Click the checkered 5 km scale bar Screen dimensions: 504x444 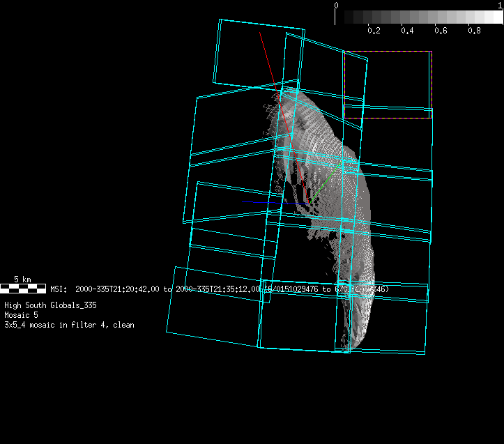click(23, 288)
